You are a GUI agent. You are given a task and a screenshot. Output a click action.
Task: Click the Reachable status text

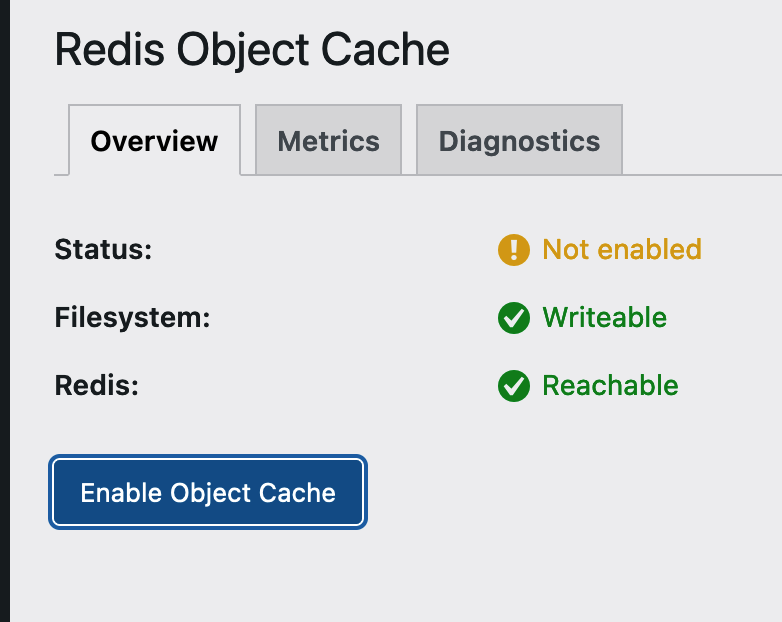click(610, 386)
